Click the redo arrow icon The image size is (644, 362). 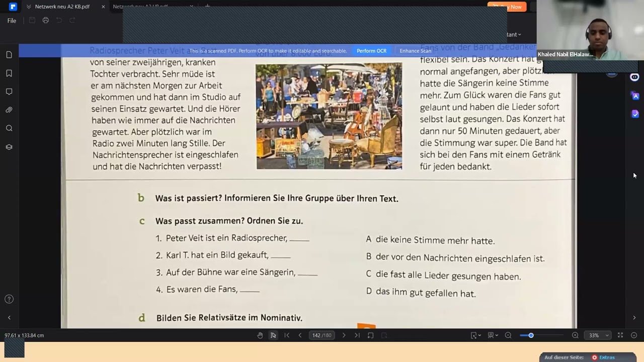click(72, 20)
